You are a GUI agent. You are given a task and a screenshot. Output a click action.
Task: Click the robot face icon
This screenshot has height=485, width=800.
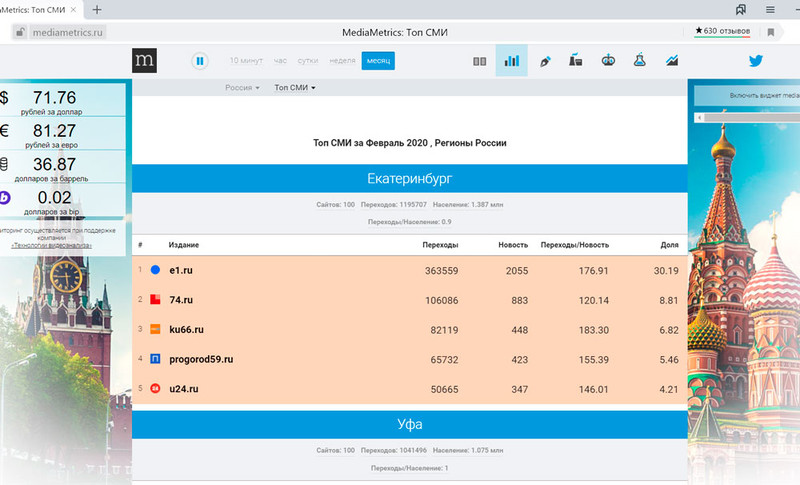coord(607,61)
